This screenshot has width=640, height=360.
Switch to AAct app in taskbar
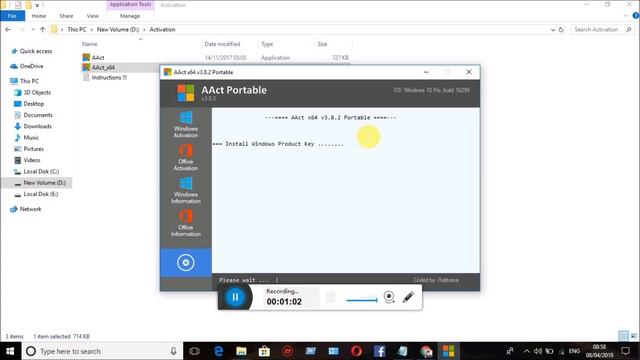(x=449, y=351)
